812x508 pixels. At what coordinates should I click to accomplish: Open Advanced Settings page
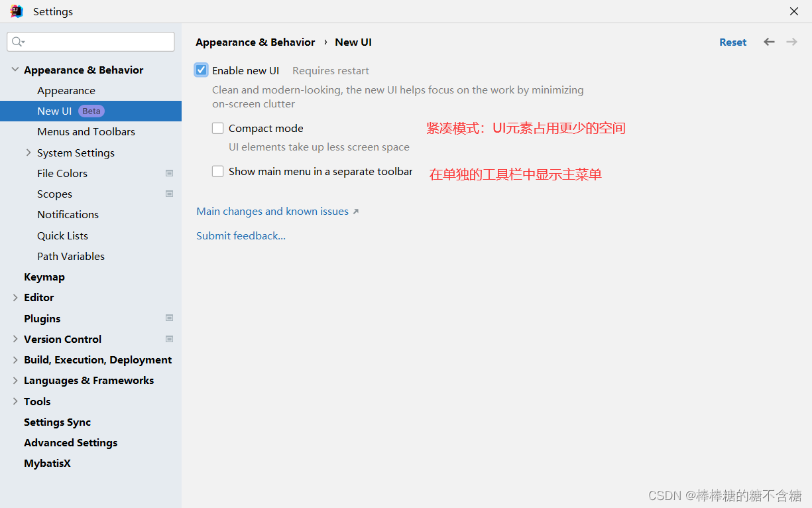(70, 442)
